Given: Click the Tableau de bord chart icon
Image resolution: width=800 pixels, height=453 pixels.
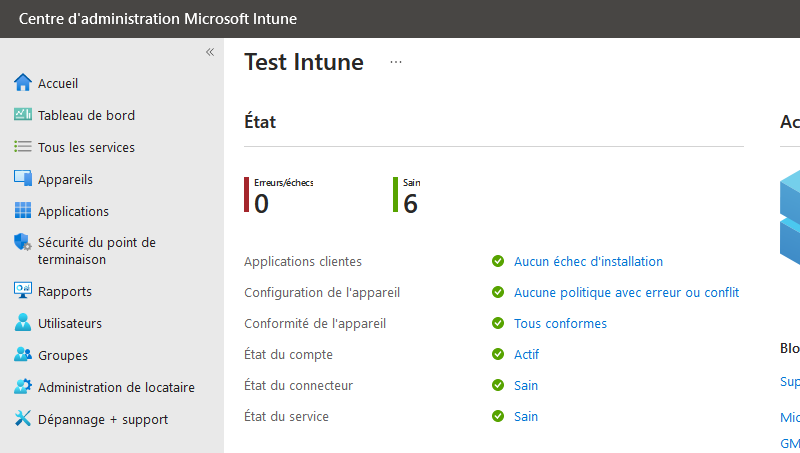Looking at the screenshot, I should pos(23,115).
